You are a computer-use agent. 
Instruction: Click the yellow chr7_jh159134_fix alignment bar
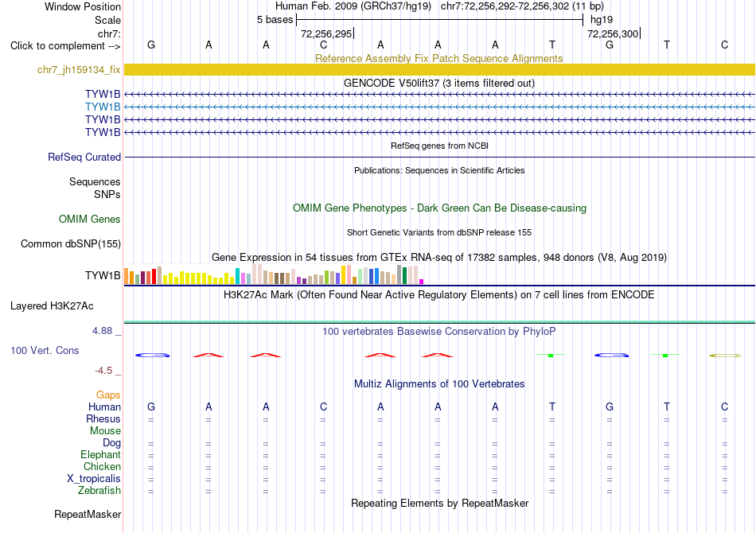[x=440, y=70]
